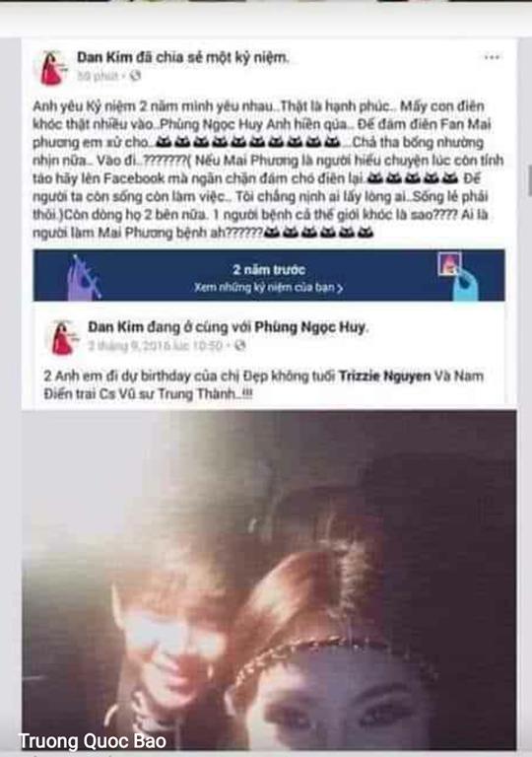This screenshot has height=757, width=532.
Task: Click Phùng Ngọc Huy mention in the post text
Action: [x=211, y=124]
